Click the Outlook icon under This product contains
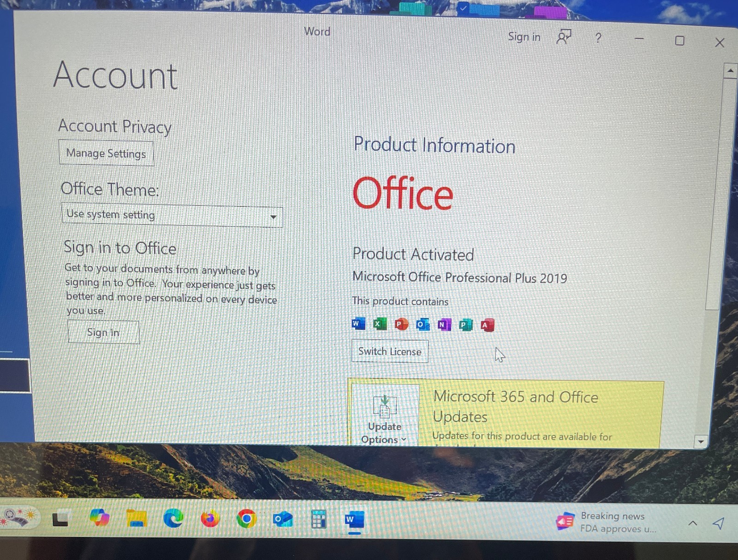738x560 pixels. (423, 324)
